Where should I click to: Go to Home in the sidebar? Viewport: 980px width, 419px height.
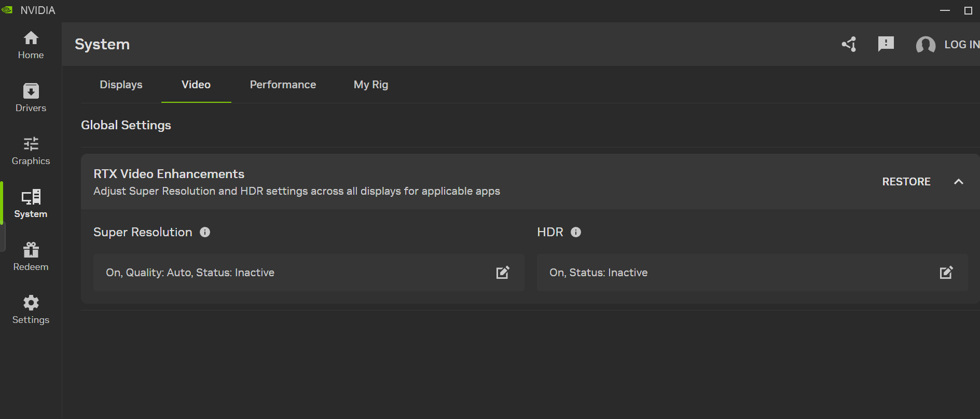[31, 45]
